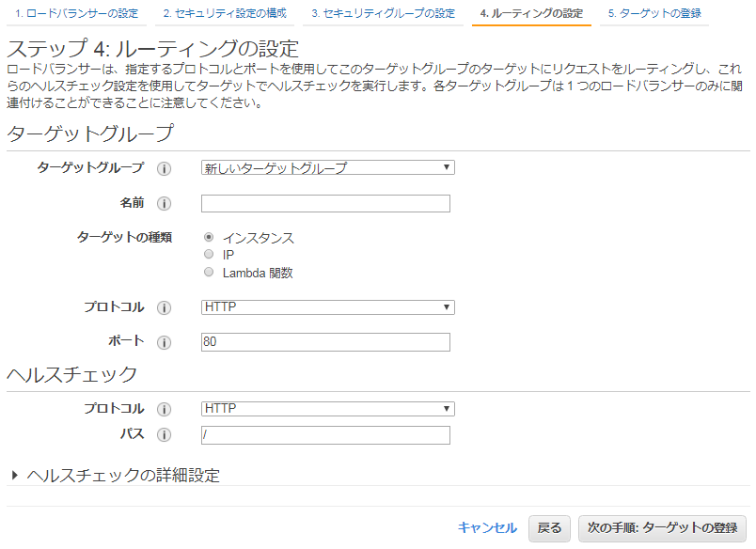
Task: Click the キャンセル link
Action: [487, 528]
